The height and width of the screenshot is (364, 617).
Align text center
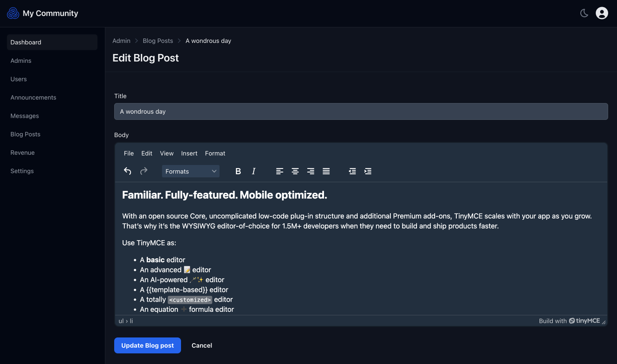tap(295, 171)
